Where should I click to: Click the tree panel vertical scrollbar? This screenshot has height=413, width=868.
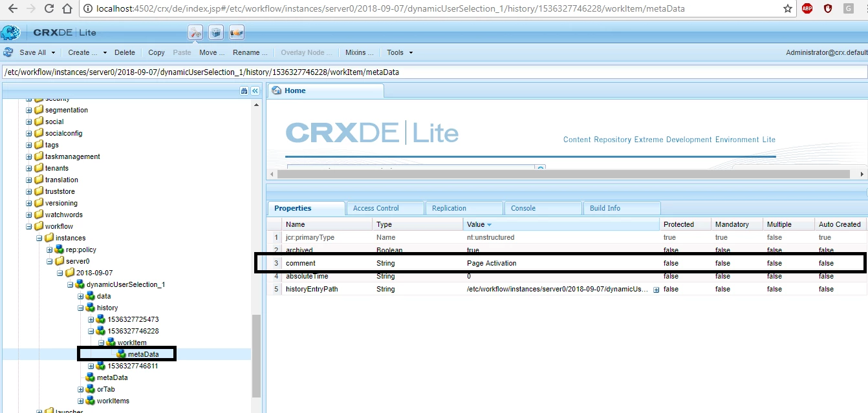pyautogui.click(x=256, y=355)
